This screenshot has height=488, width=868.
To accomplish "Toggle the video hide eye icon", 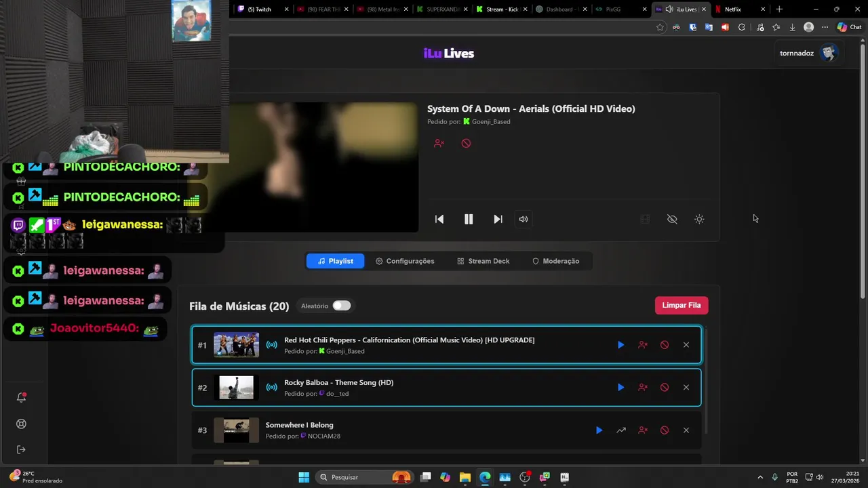I will 672,219.
